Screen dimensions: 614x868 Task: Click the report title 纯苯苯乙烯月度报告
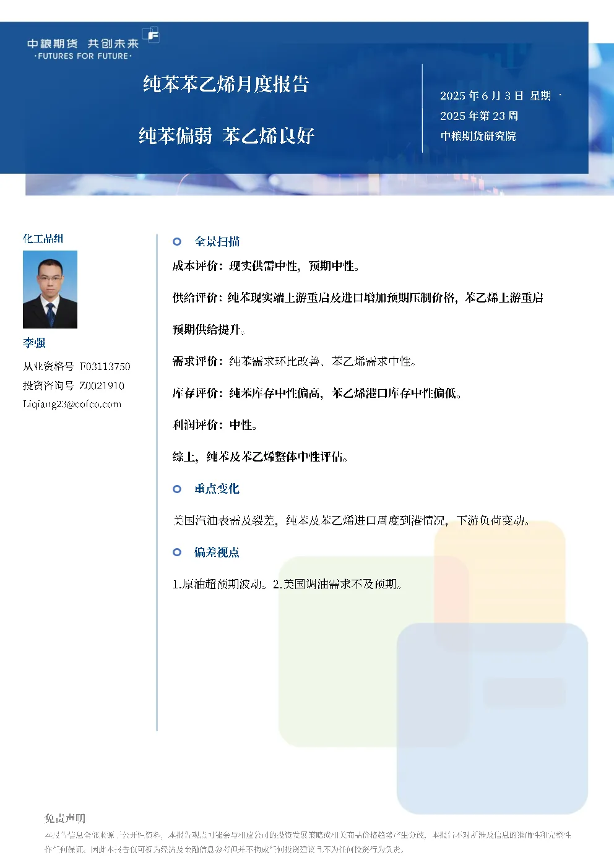[x=226, y=84]
